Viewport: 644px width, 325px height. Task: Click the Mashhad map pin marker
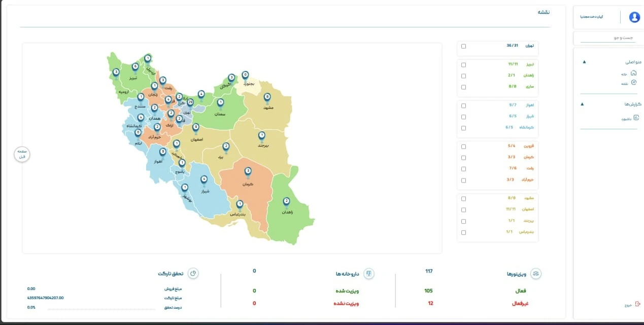[x=267, y=97]
